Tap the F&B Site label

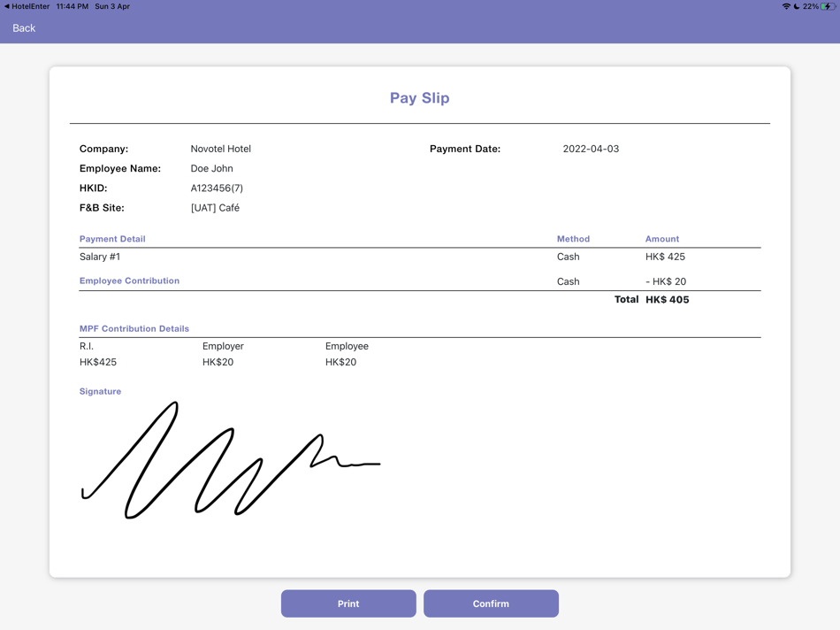tap(102, 208)
